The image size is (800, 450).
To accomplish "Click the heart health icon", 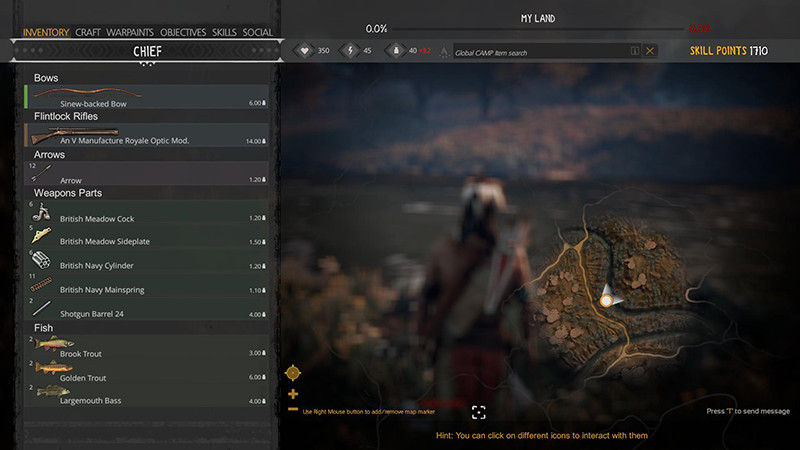I will point(304,51).
